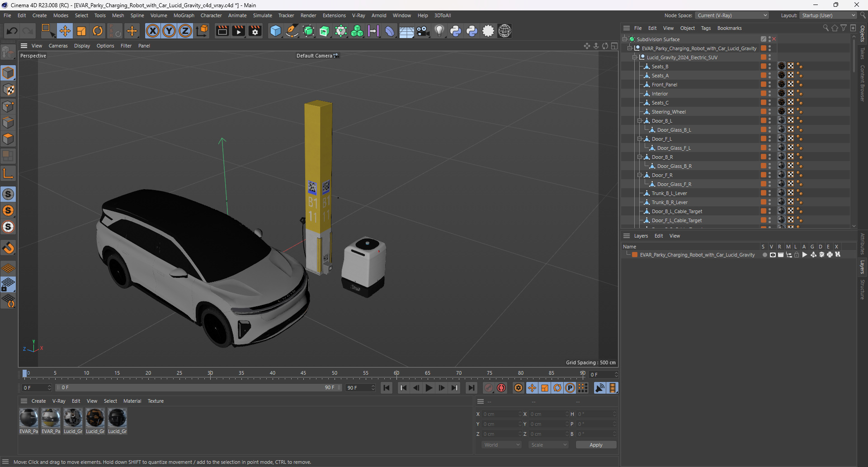Collapse the Door_B_L tree item

tap(640, 121)
